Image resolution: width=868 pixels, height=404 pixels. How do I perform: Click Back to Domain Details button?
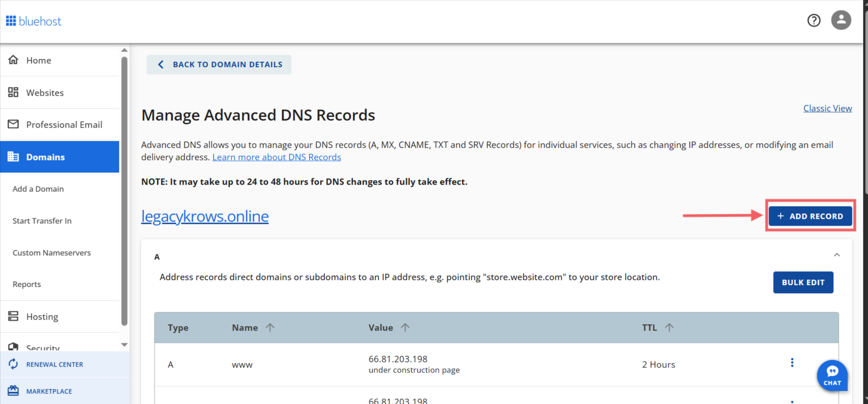(x=219, y=64)
